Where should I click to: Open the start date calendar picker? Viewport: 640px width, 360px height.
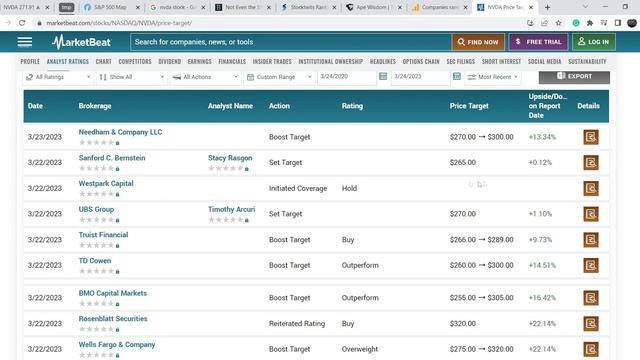pyautogui.click(x=383, y=76)
